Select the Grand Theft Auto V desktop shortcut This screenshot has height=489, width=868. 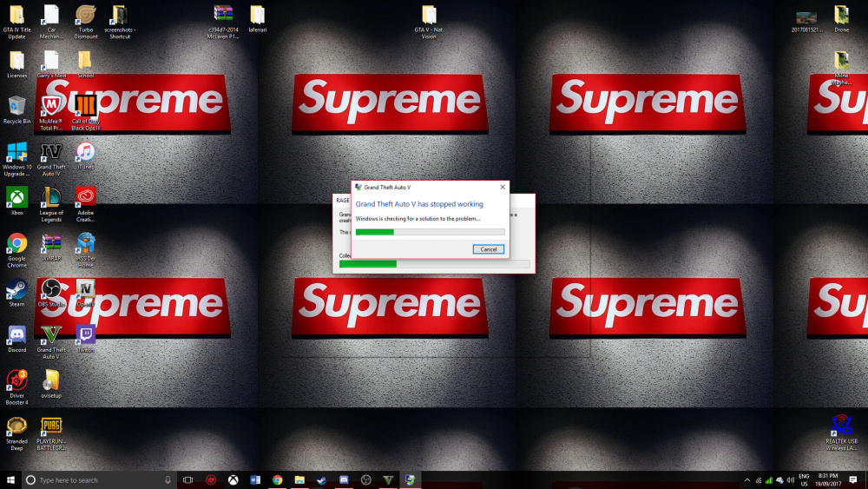pyautogui.click(x=51, y=342)
